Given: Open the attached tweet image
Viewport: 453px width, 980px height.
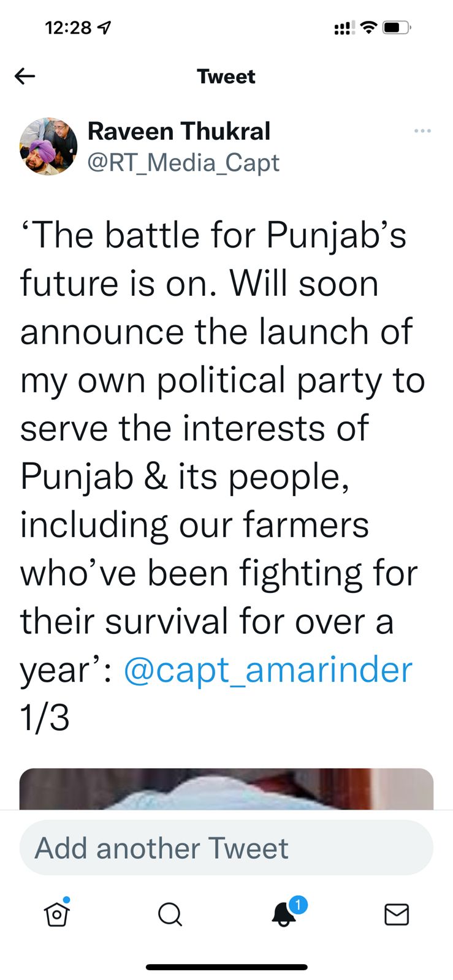Looking at the screenshot, I should click(226, 789).
